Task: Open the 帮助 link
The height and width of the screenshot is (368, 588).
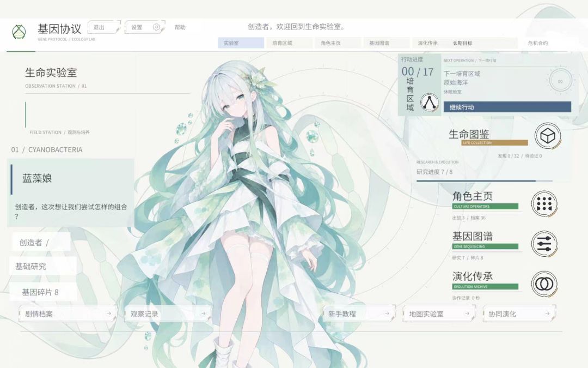Action: [180, 27]
